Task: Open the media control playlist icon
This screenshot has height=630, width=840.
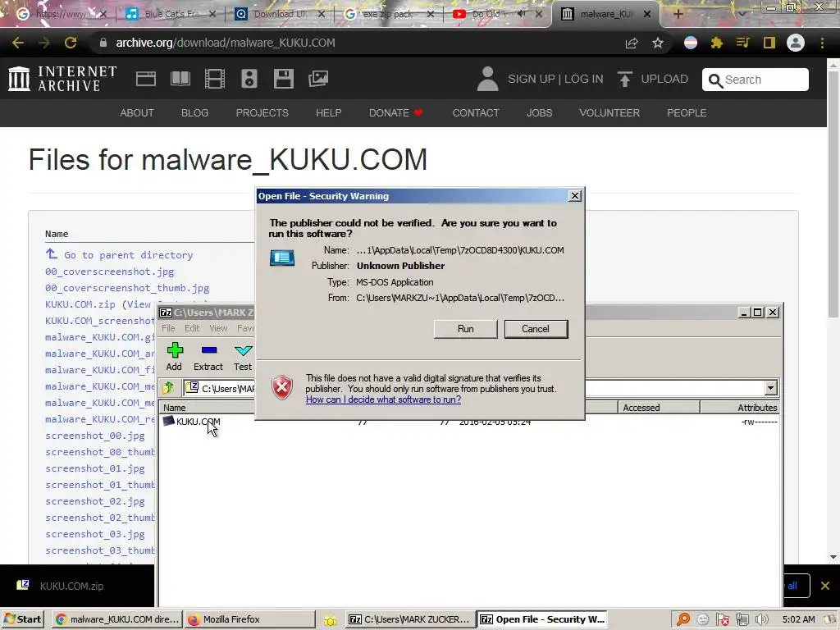Action: (x=742, y=43)
